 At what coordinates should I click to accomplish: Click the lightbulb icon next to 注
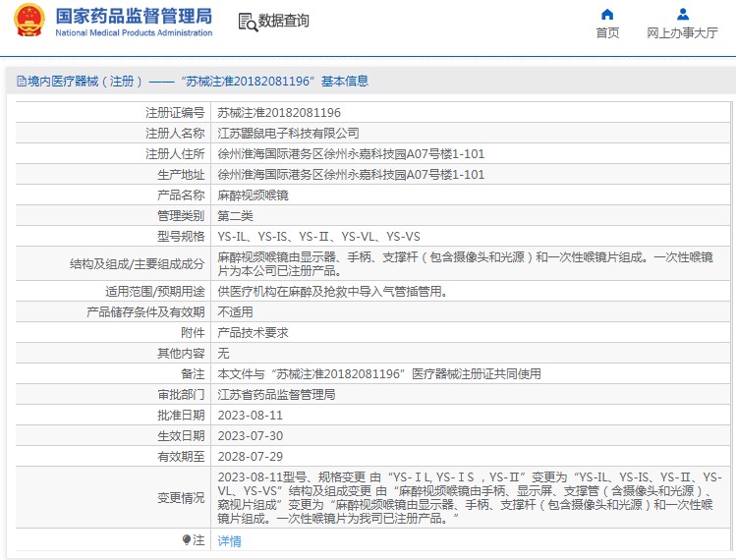coord(187,539)
